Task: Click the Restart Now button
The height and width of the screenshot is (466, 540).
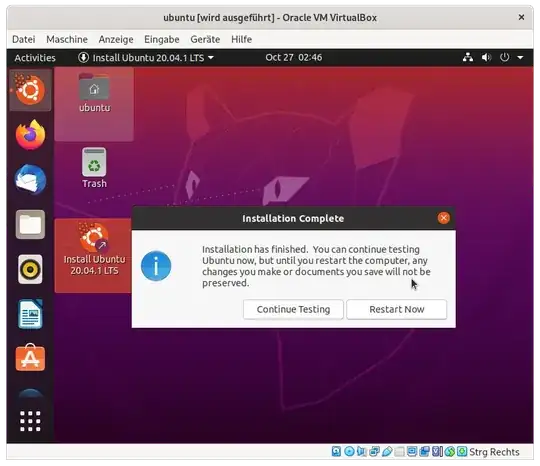Action: 396,309
